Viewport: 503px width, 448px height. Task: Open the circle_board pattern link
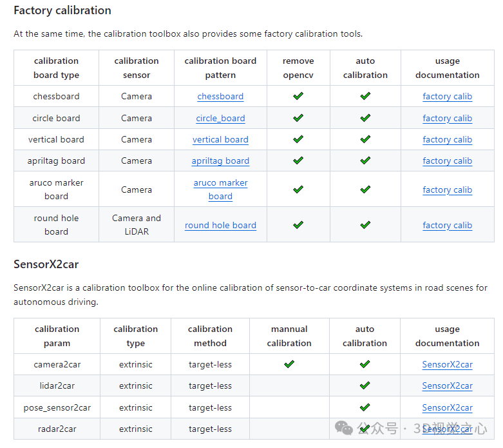tap(220, 119)
